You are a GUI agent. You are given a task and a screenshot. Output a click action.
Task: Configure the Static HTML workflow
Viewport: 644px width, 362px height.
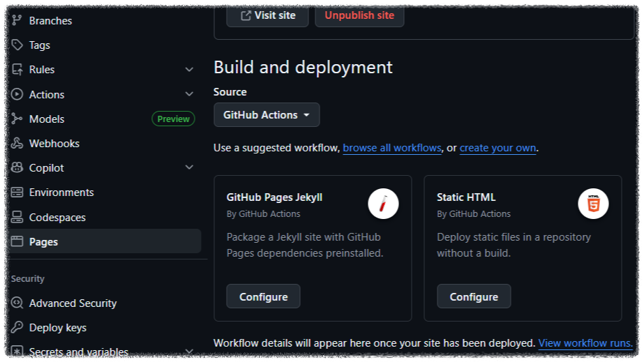[474, 296]
